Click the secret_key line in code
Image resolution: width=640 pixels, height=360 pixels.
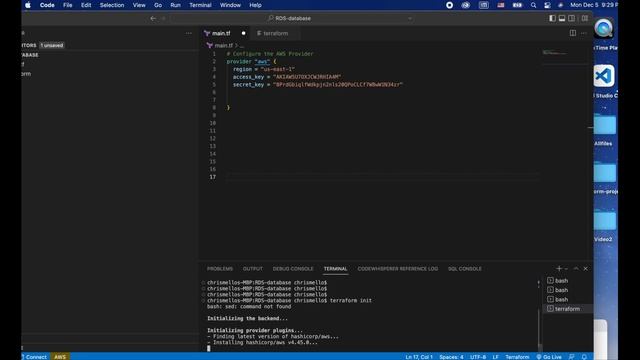point(318,84)
